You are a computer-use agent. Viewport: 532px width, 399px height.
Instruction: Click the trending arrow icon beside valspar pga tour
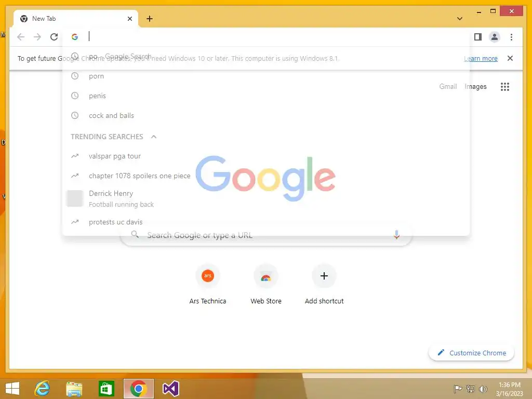[75, 156]
